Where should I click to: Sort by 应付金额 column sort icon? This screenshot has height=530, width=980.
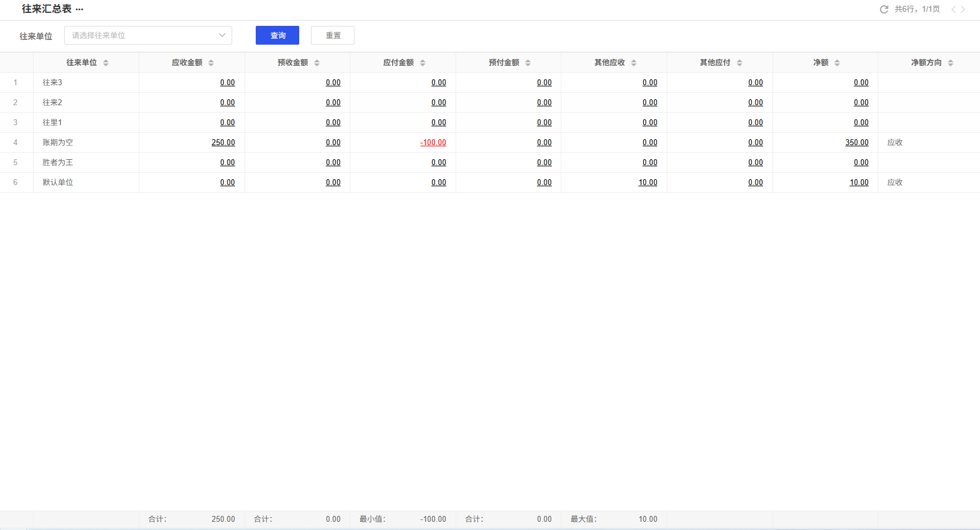pyautogui.click(x=423, y=63)
